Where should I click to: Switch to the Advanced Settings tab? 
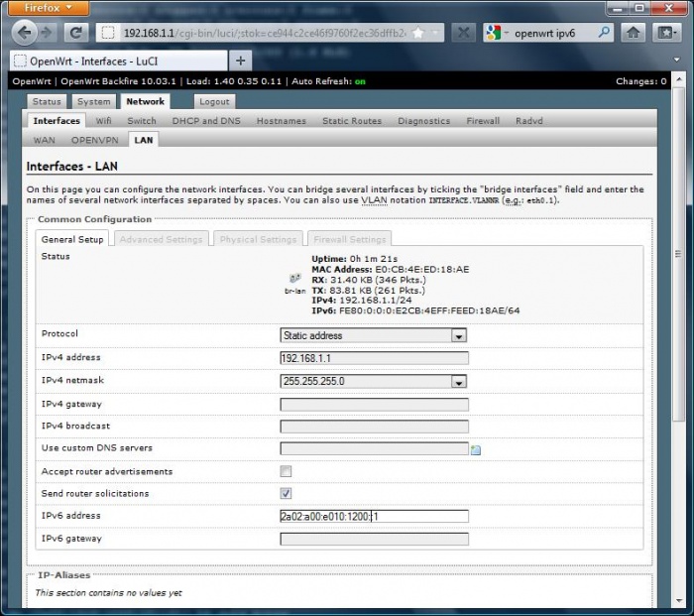tap(162, 239)
